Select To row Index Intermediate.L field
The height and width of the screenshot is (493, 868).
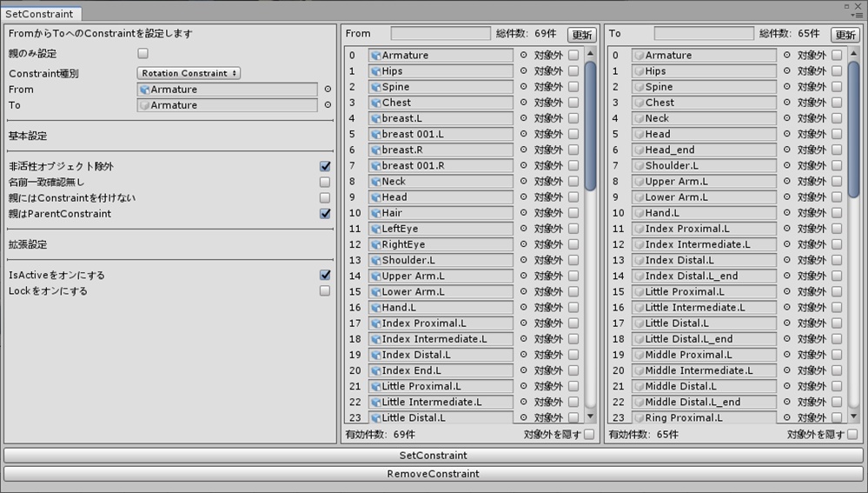[x=704, y=244]
